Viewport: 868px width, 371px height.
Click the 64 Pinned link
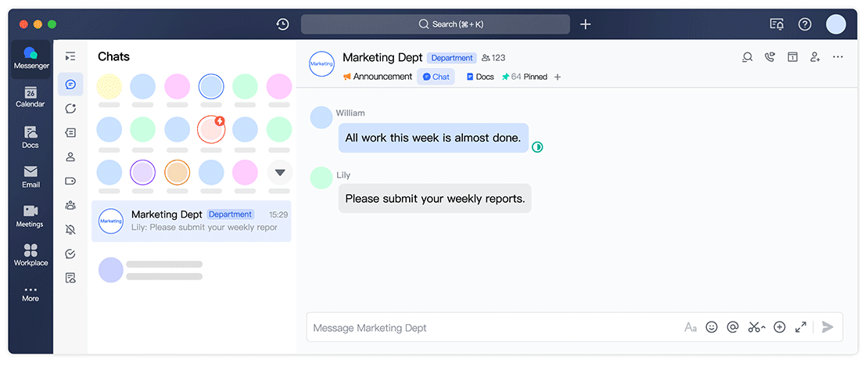524,77
